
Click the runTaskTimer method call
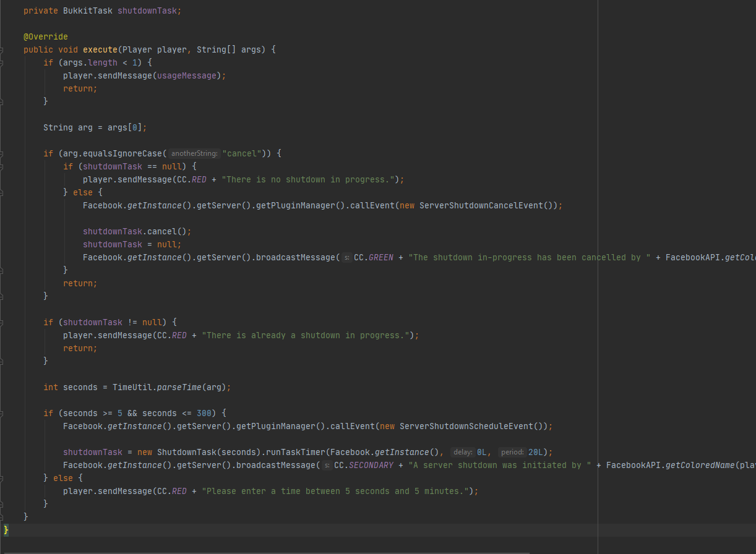tap(295, 452)
